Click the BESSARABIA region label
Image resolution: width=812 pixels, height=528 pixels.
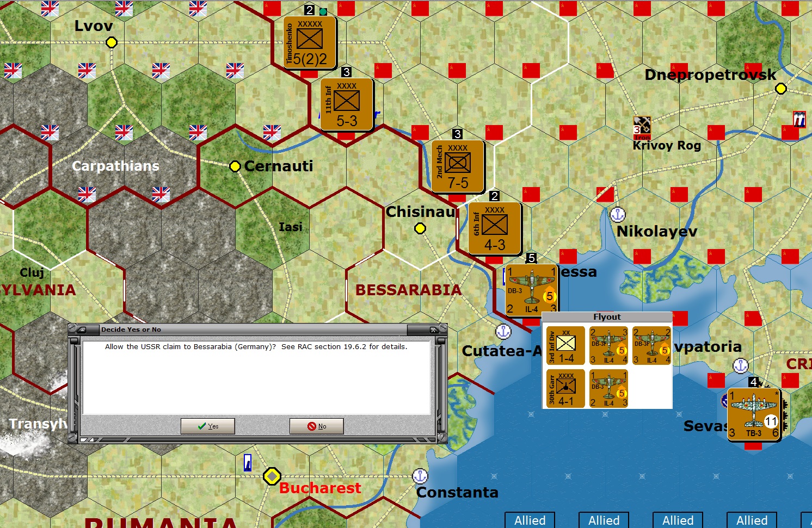point(408,290)
